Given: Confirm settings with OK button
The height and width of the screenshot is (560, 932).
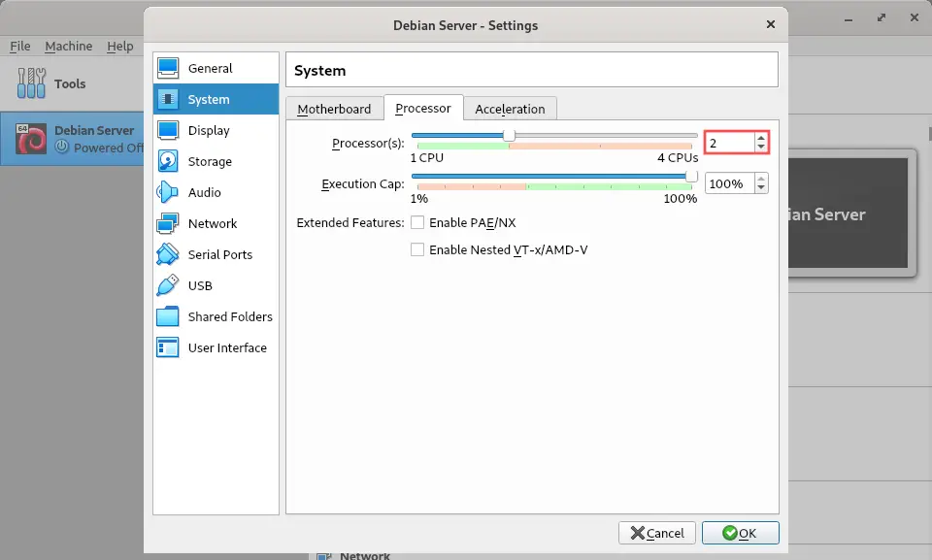Looking at the screenshot, I should tap(740, 533).
